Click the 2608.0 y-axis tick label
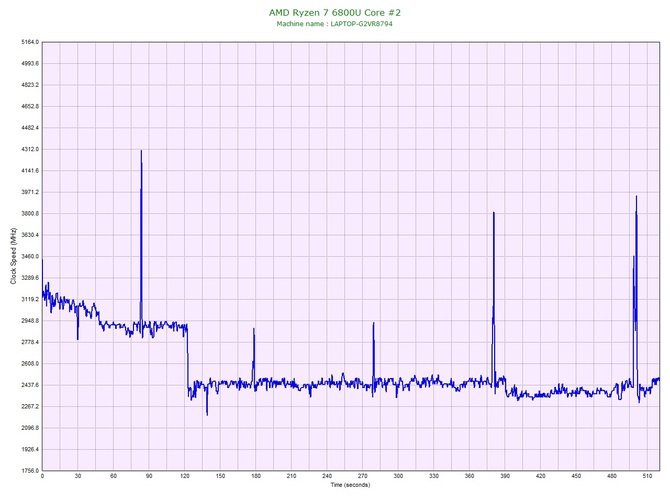Viewport: 670px width, 502px height. coord(30,364)
